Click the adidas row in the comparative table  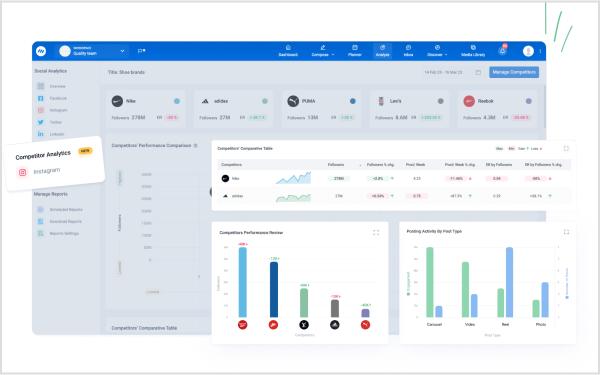coord(394,196)
